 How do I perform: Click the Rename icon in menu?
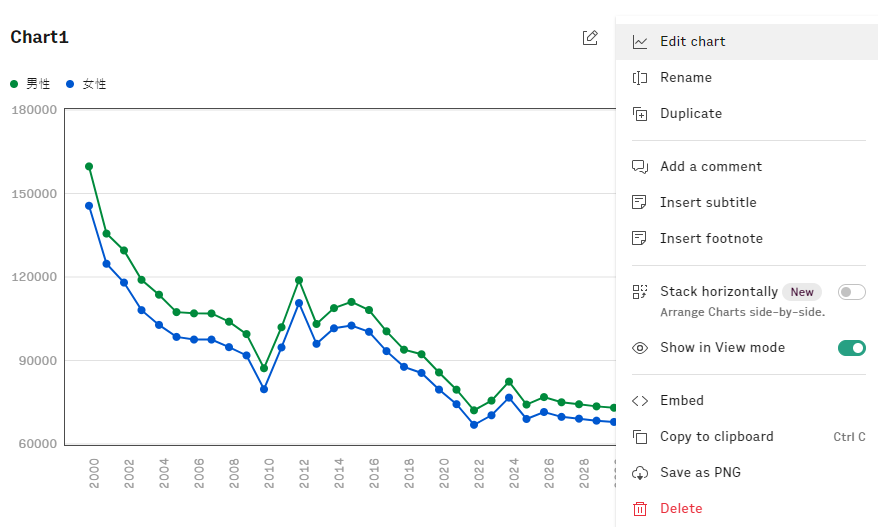pos(640,78)
